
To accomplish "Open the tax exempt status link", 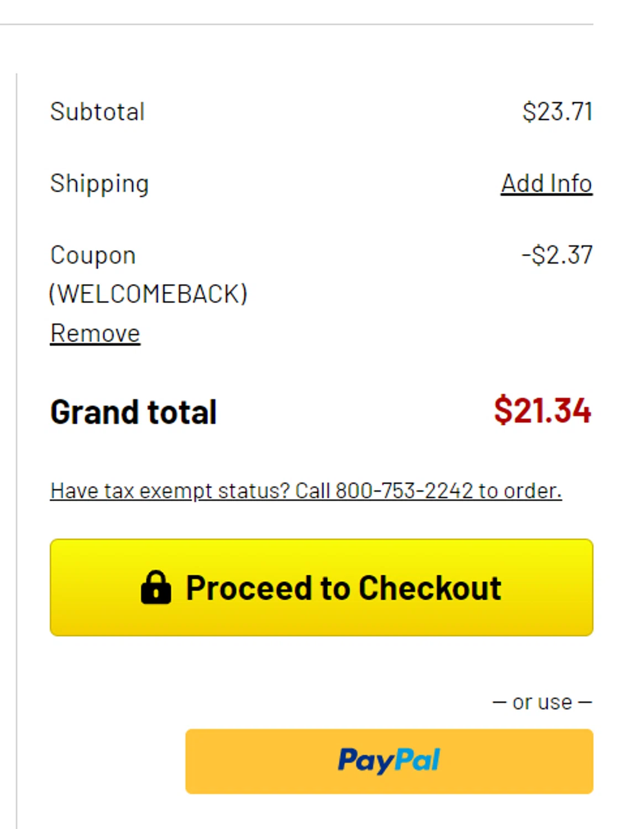I will 306,491.
